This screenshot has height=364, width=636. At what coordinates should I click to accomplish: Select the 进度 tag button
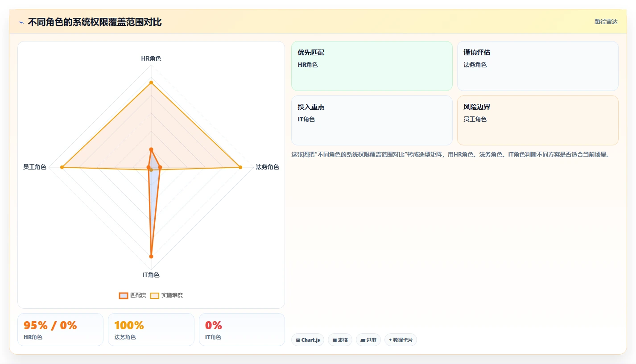coord(368,340)
